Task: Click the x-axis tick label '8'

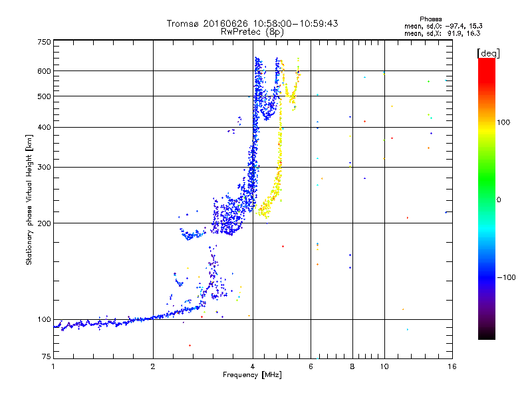Action: point(352,366)
